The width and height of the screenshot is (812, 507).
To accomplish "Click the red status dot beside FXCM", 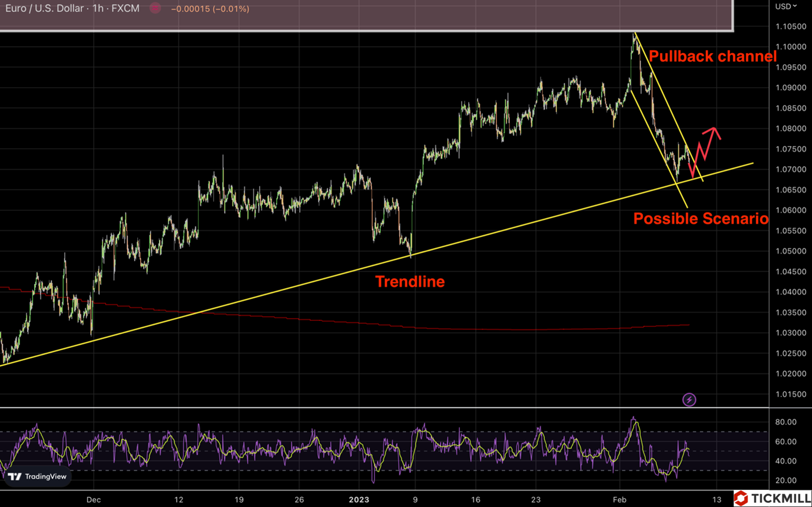I will pos(155,8).
